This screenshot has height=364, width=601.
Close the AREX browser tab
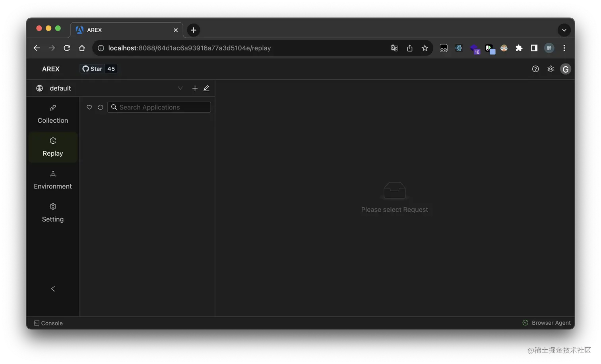coord(176,30)
